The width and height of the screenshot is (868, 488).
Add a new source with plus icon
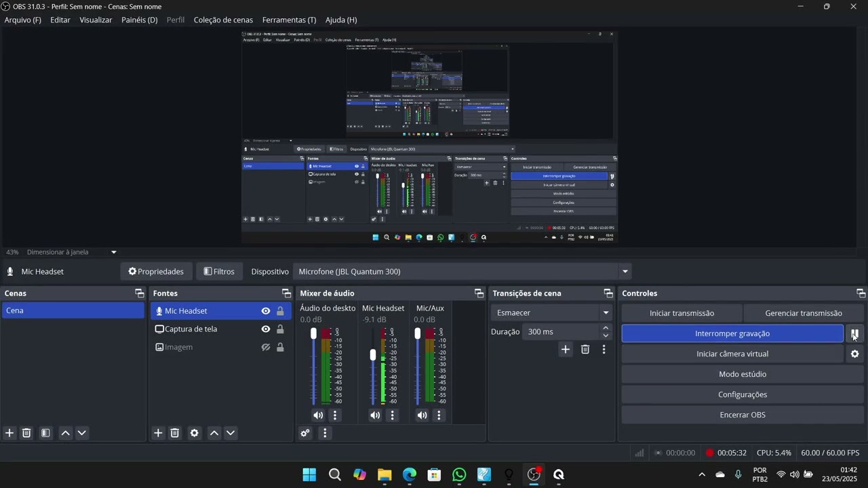(158, 433)
